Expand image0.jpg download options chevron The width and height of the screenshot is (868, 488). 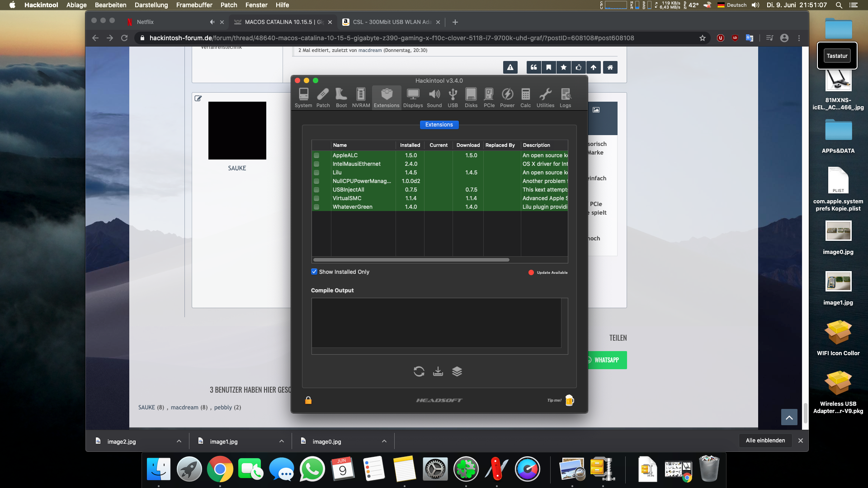tap(384, 441)
